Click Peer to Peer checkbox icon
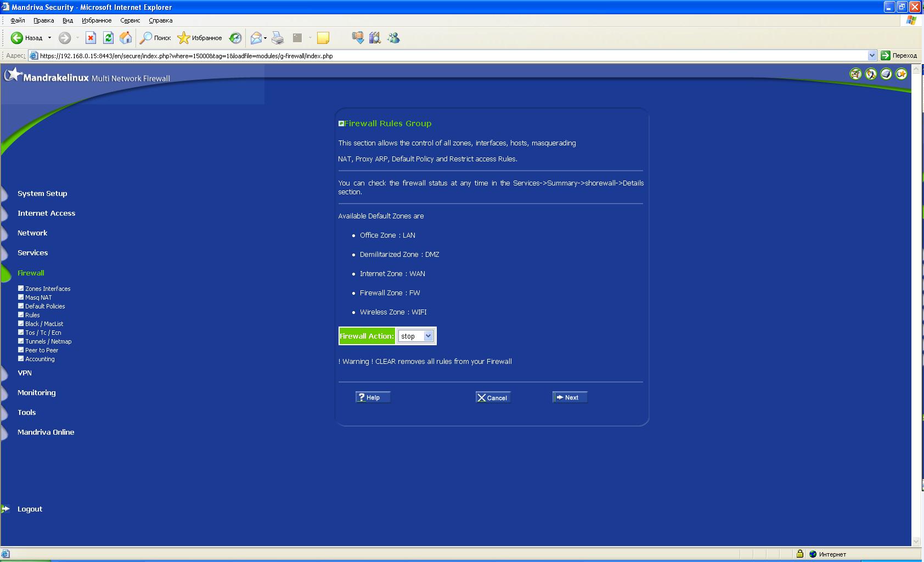 click(21, 350)
